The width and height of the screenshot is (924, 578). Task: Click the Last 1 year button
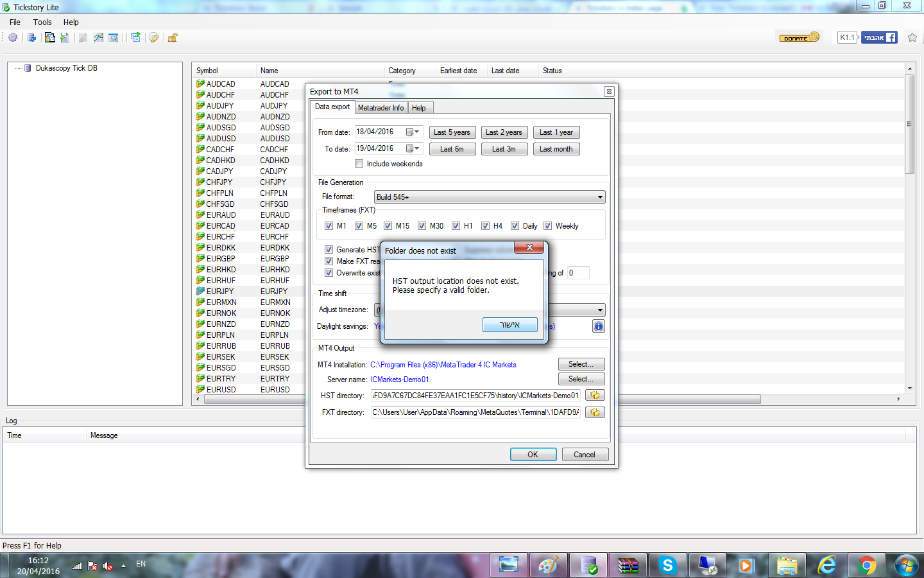coord(556,132)
